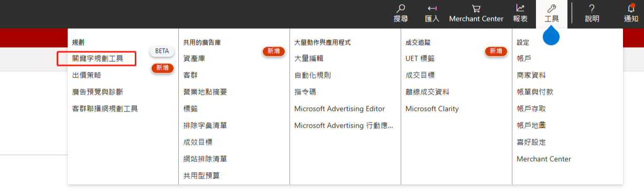Open 大量編輯 under bulk actions
Image resolution: width=644 pixels, height=191 pixels.
click(309, 59)
